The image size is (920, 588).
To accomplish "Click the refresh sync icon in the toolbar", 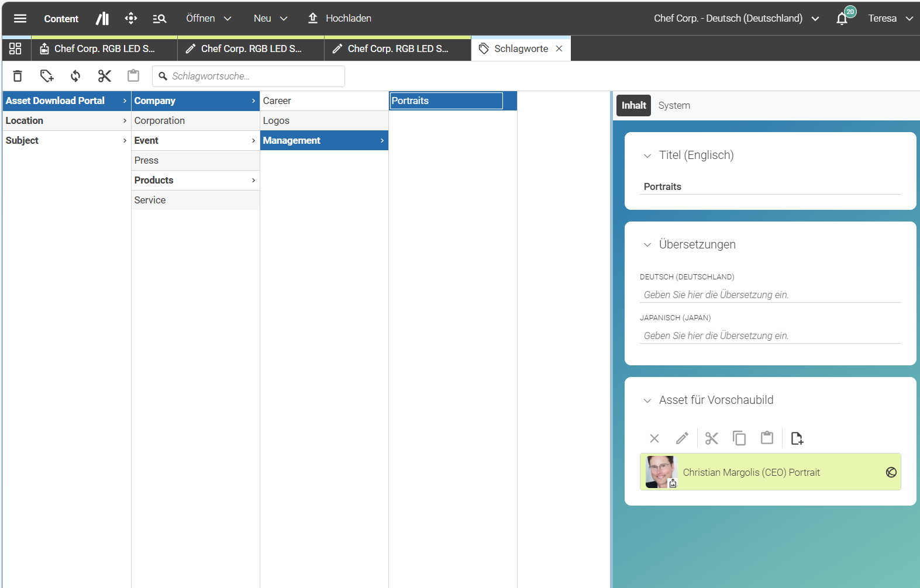I will (x=75, y=76).
